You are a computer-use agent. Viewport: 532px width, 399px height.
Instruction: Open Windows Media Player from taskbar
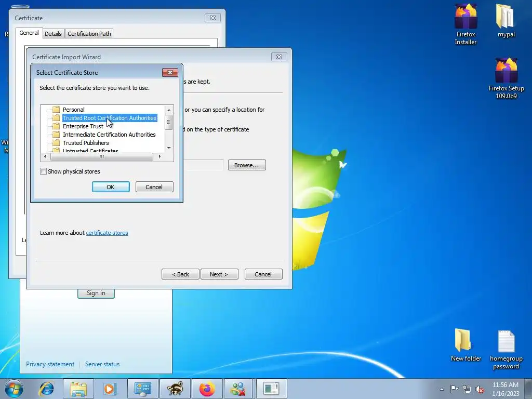click(x=109, y=389)
